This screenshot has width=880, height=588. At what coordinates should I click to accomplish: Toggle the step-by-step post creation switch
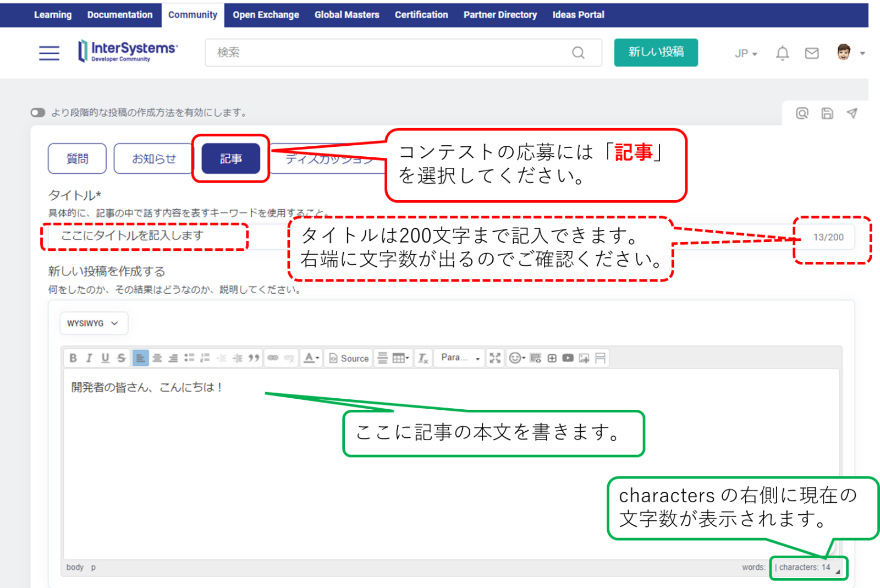coord(38,113)
